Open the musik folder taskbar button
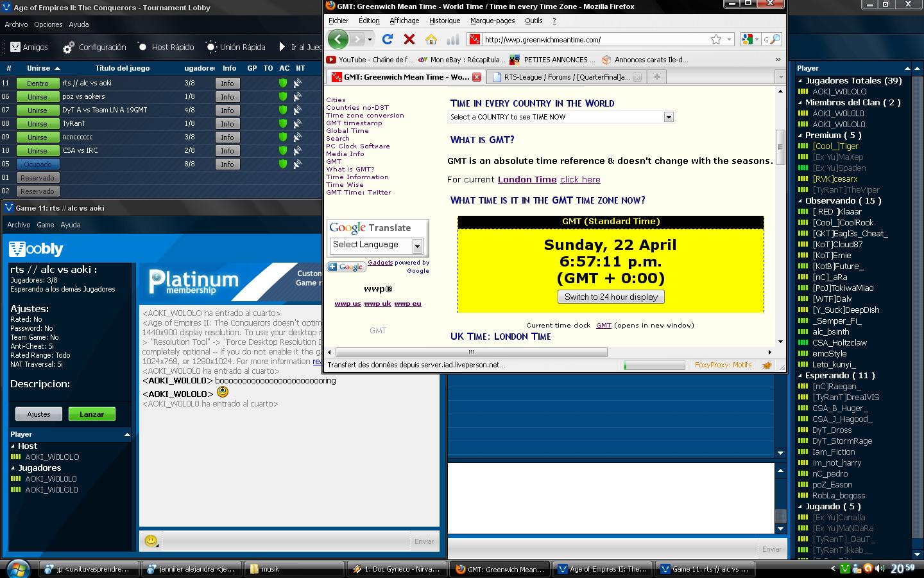Screen dimensions: 924x578 pyautogui.click(x=293, y=569)
